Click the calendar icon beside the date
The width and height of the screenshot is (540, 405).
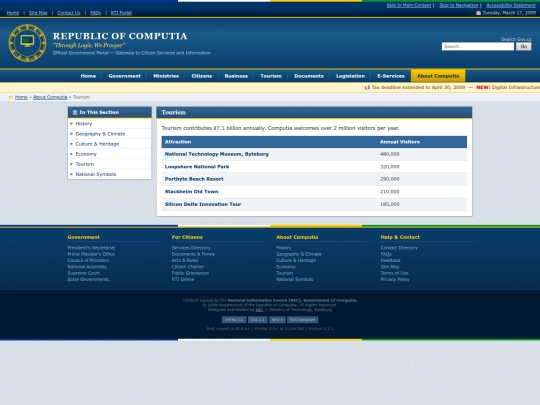[x=478, y=13]
